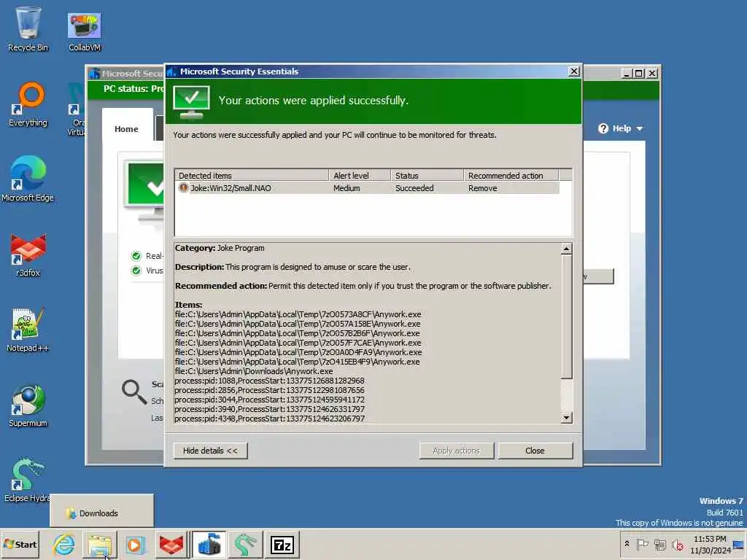This screenshot has height=560, width=747.
Task: Click the muted volume tray icon
Action: pos(677,544)
